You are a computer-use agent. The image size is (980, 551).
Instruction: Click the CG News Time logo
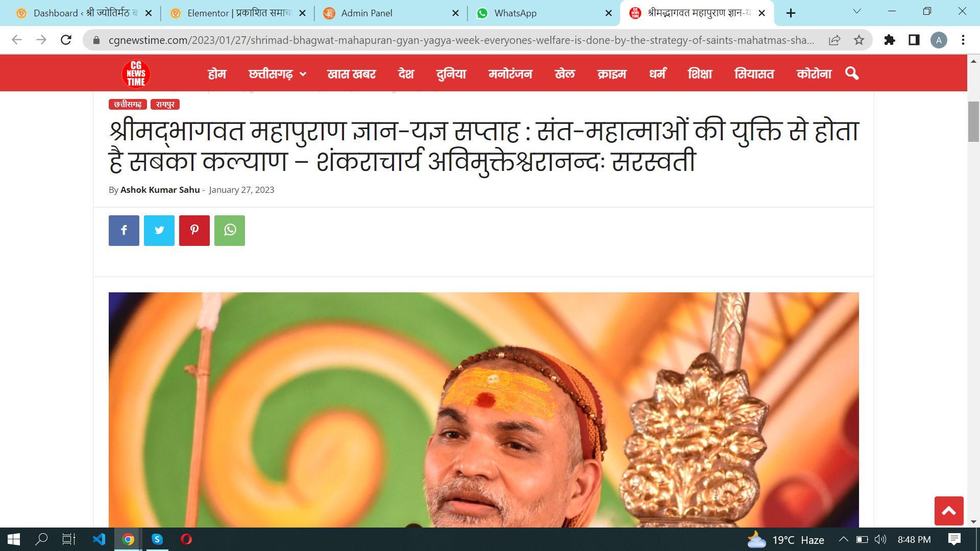click(136, 74)
